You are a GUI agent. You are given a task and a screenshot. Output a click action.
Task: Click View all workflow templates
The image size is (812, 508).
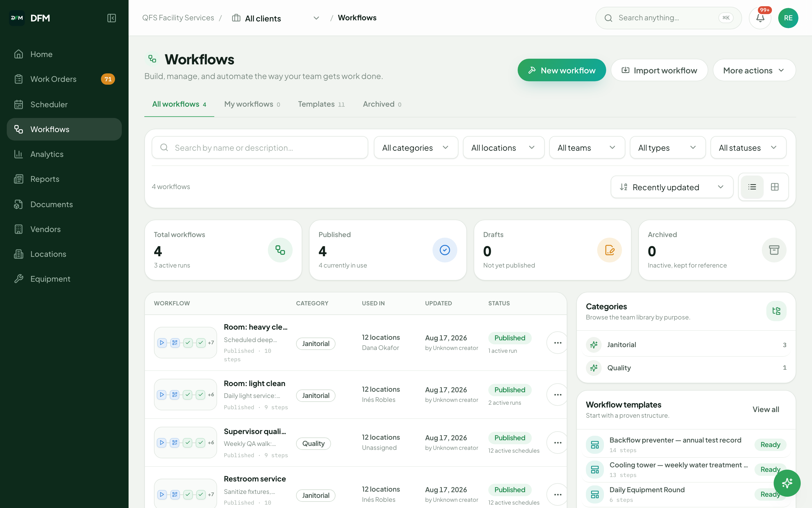point(766,409)
